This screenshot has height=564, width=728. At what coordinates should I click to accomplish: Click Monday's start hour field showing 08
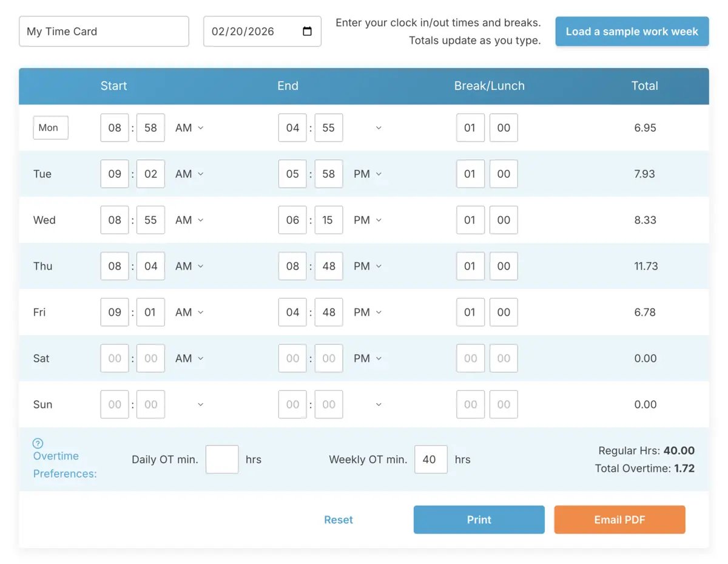point(114,127)
